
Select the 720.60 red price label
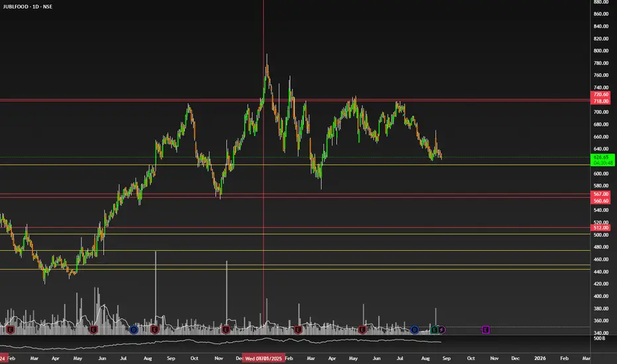point(601,95)
